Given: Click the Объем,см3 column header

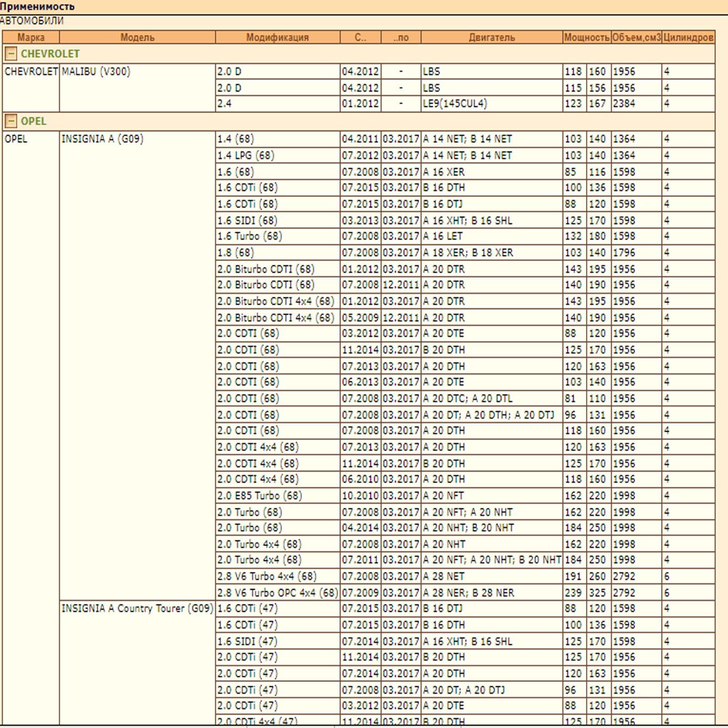Looking at the screenshot, I should point(636,37).
